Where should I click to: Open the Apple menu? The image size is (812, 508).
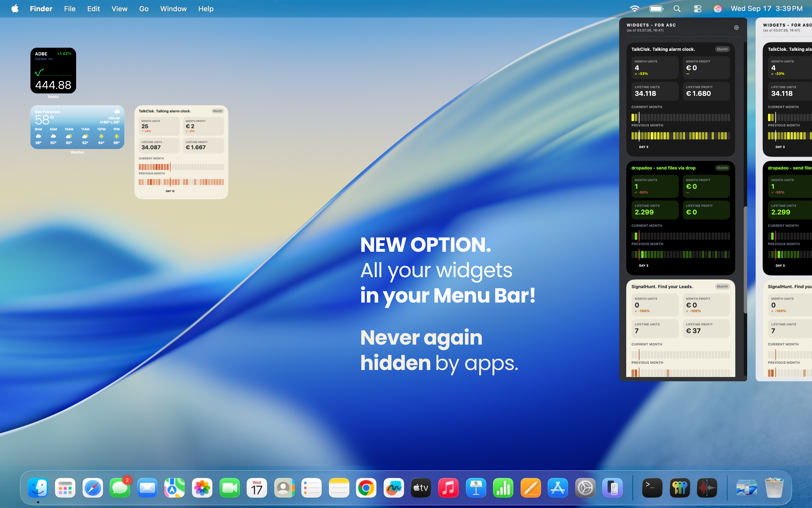point(15,8)
